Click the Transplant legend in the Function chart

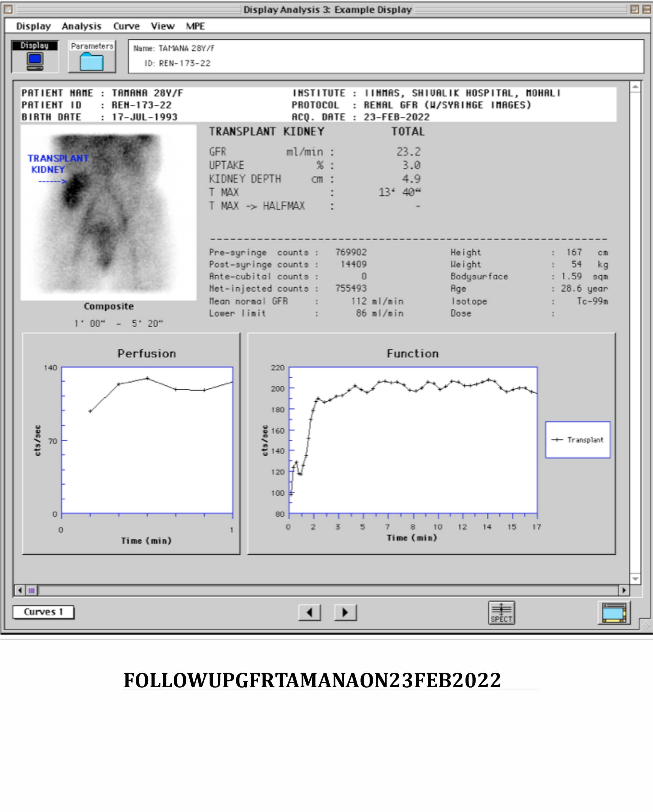579,440
